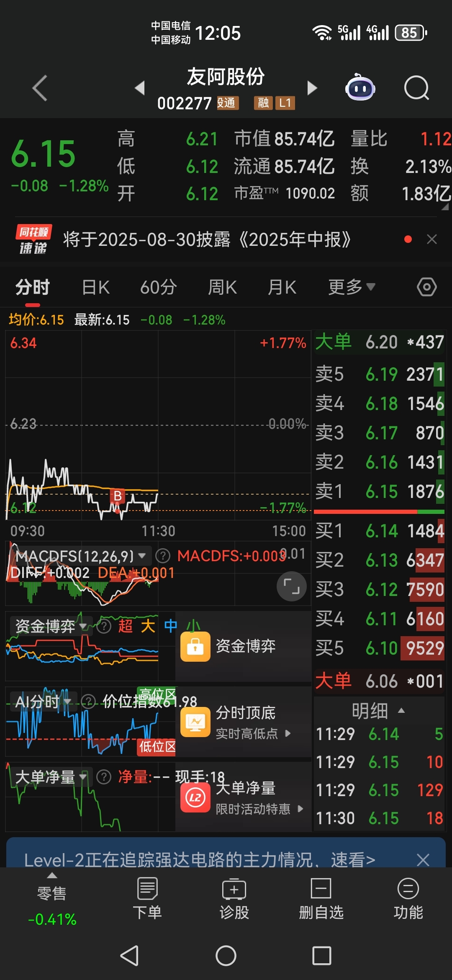Tap help icon next to AI分时
Viewport: 452px width, 980px height.
[x=88, y=701]
